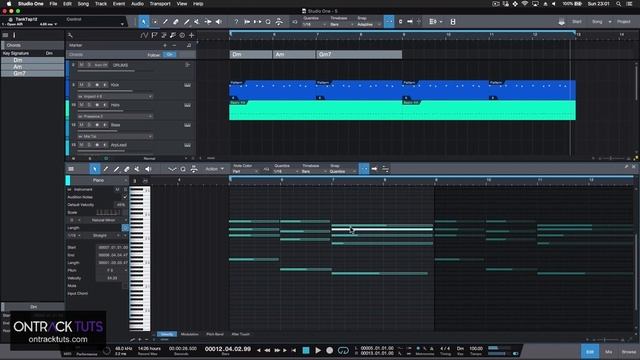Remove a marker with the minus button
Image resolution: width=640 pixels, height=360 pixels.
pos(174,45)
